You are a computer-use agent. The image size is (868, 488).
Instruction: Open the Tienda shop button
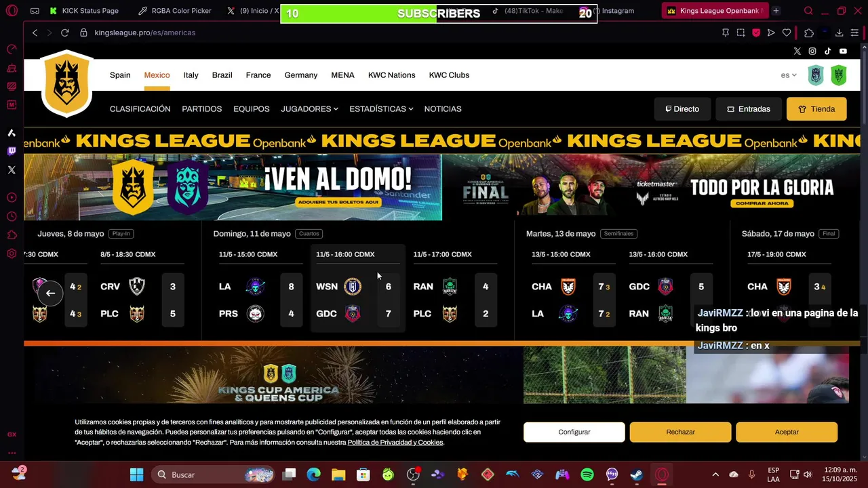[816, 108]
